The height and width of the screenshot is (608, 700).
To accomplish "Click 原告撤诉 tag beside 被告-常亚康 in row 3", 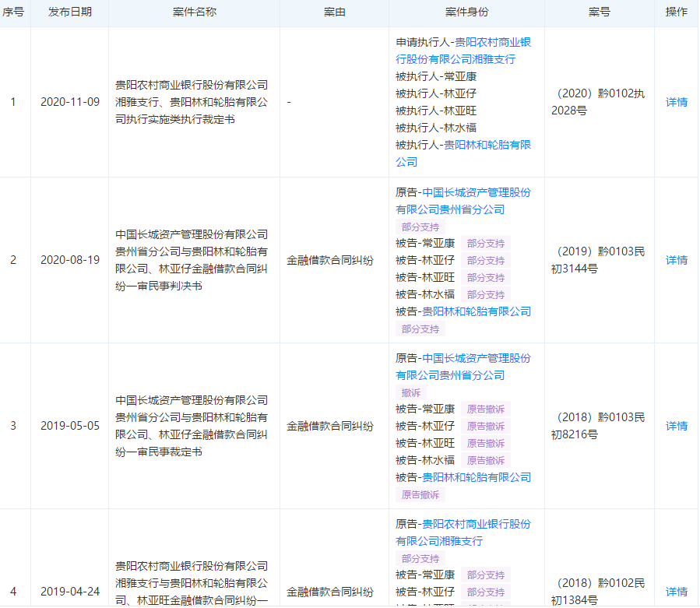I will (x=486, y=409).
